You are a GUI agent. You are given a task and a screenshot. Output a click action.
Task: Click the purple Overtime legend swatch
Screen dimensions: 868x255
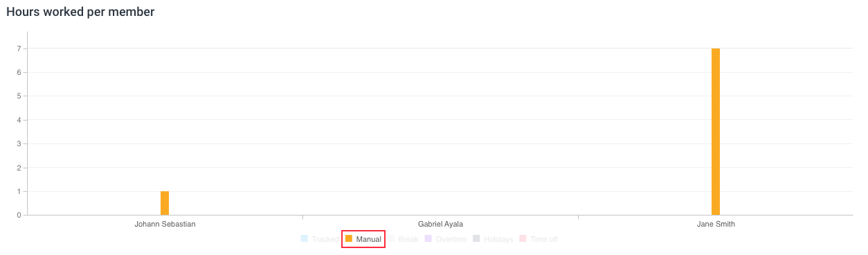pos(428,239)
